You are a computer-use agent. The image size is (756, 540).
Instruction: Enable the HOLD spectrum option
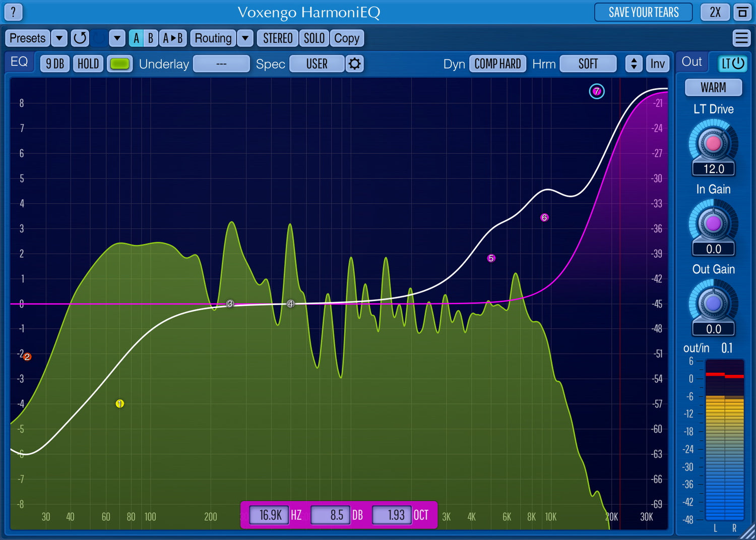pyautogui.click(x=88, y=64)
